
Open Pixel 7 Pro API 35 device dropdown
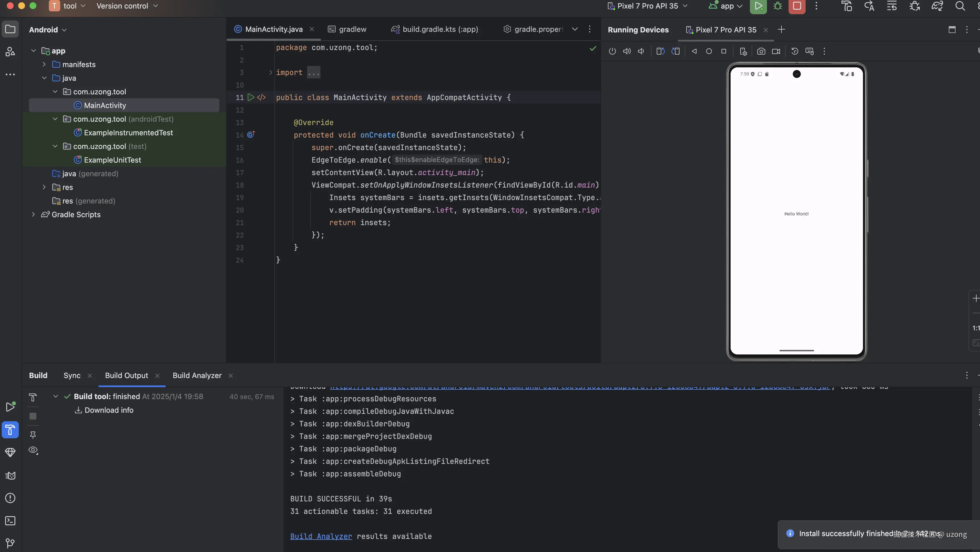(647, 6)
